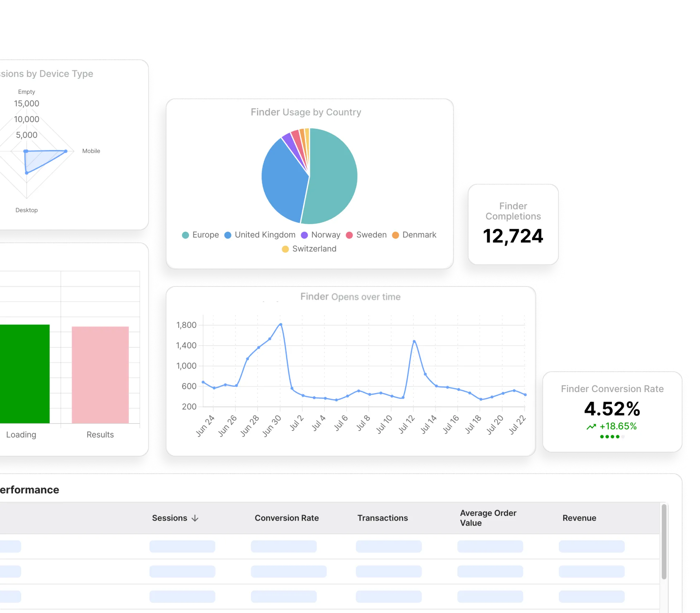Image resolution: width=700 pixels, height=613 pixels.
Task: Click the table's vertical scrollbar
Action: tap(664, 541)
